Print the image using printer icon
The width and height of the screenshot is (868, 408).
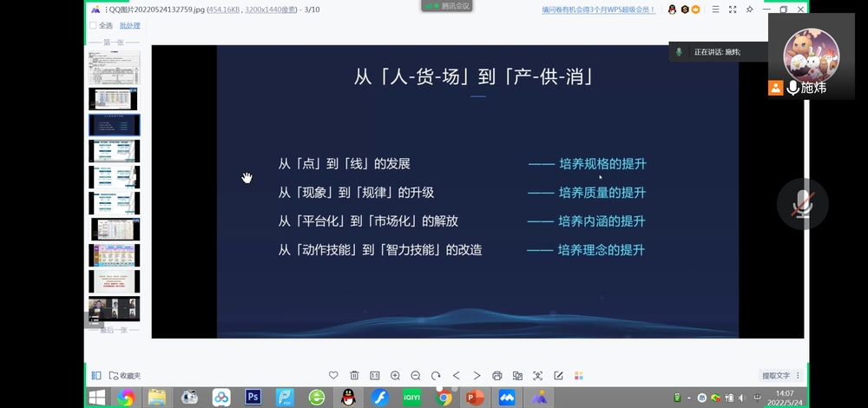497,375
